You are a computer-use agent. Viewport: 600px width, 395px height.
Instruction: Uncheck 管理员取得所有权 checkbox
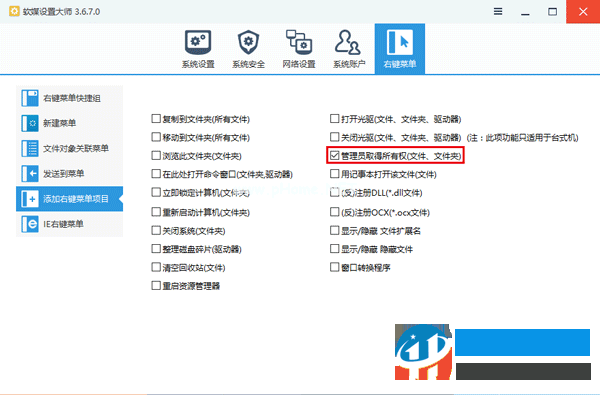[x=334, y=155]
